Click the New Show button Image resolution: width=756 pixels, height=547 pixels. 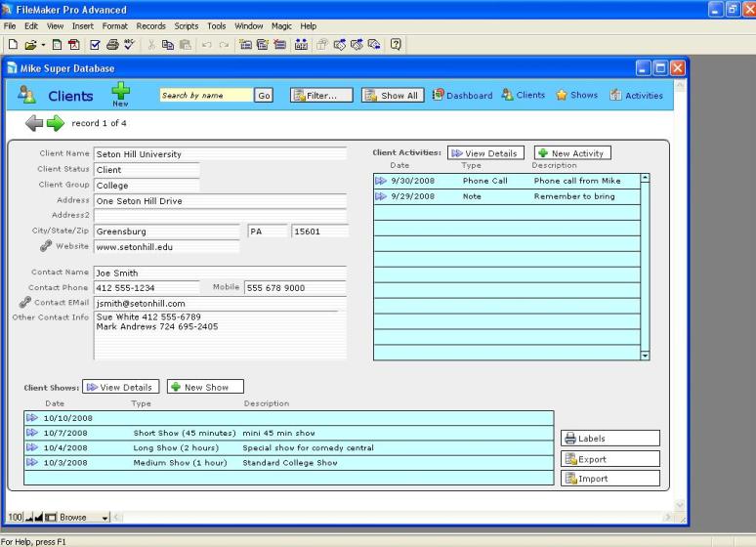(205, 387)
